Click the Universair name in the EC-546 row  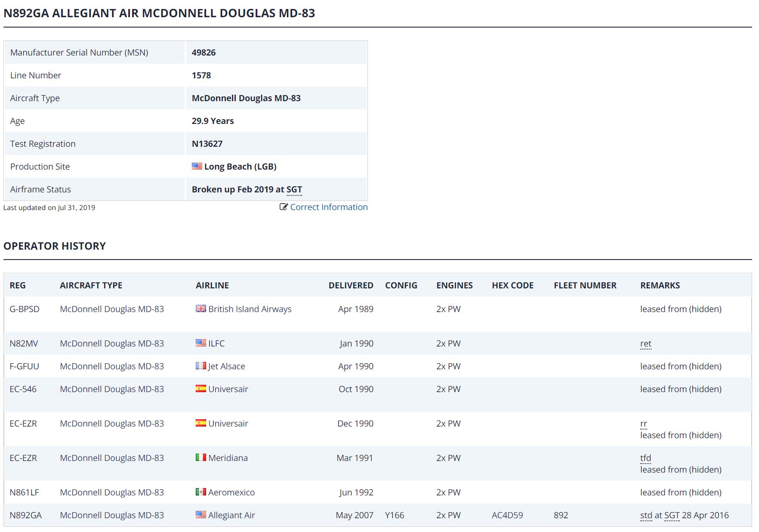[228, 389]
